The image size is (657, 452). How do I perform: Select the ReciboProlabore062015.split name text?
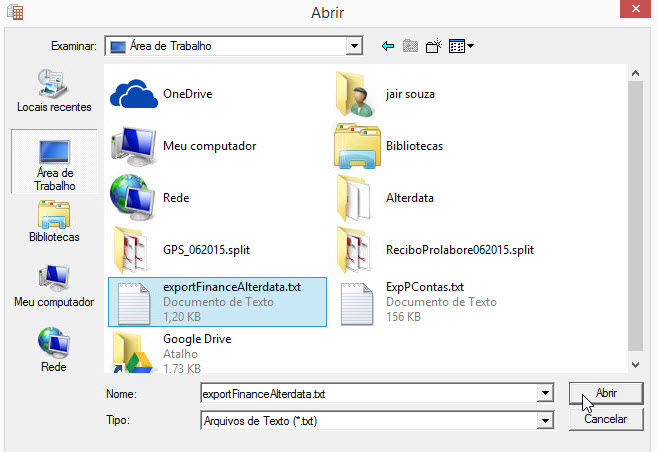click(x=460, y=250)
